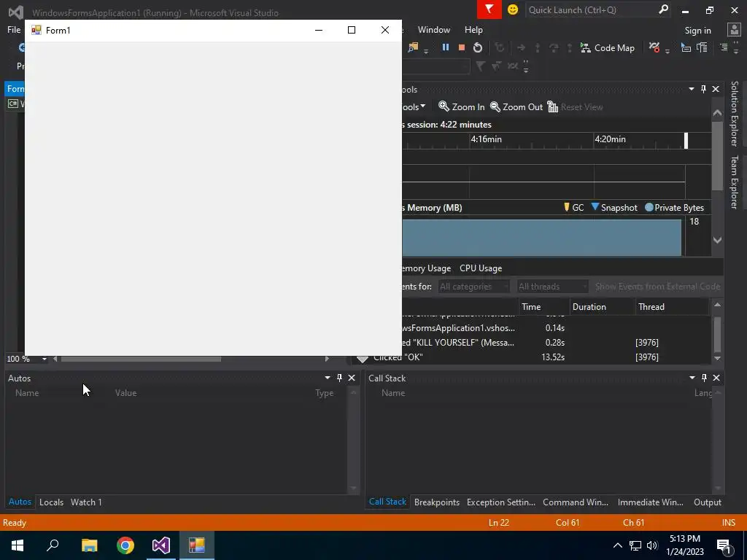Image resolution: width=747 pixels, height=560 pixels.
Task: Close the Call Stack panel
Action: [x=716, y=378]
